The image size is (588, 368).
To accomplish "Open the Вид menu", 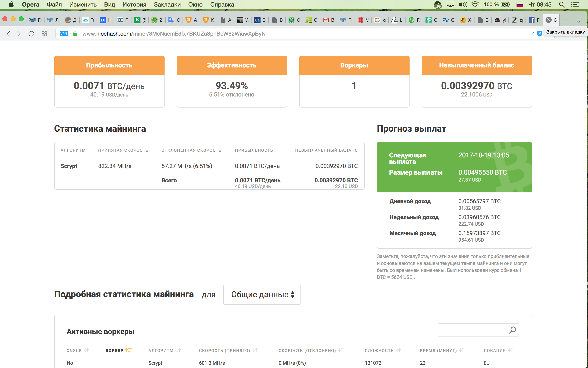I will click(x=109, y=5).
